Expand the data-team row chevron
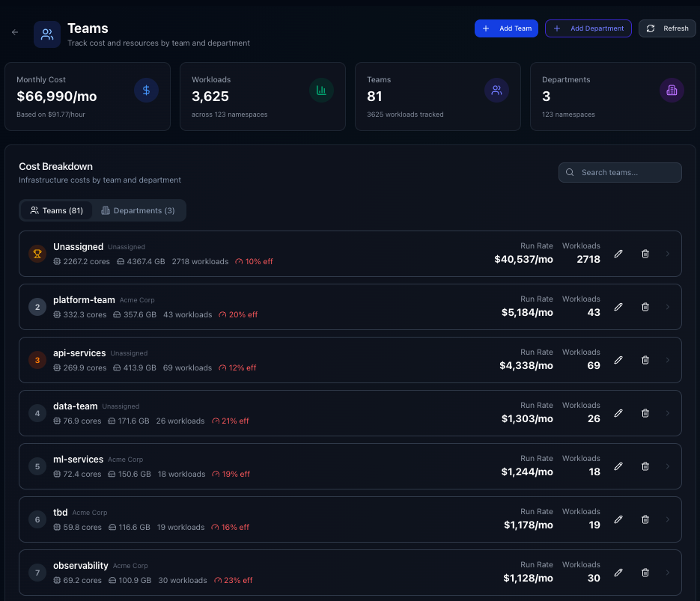 tap(668, 413)
